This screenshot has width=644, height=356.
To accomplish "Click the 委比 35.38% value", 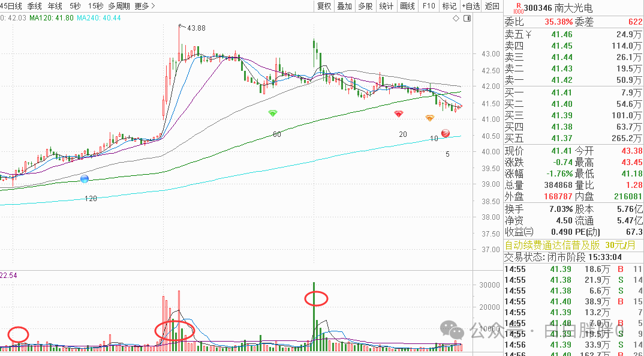I will point(559,22).
